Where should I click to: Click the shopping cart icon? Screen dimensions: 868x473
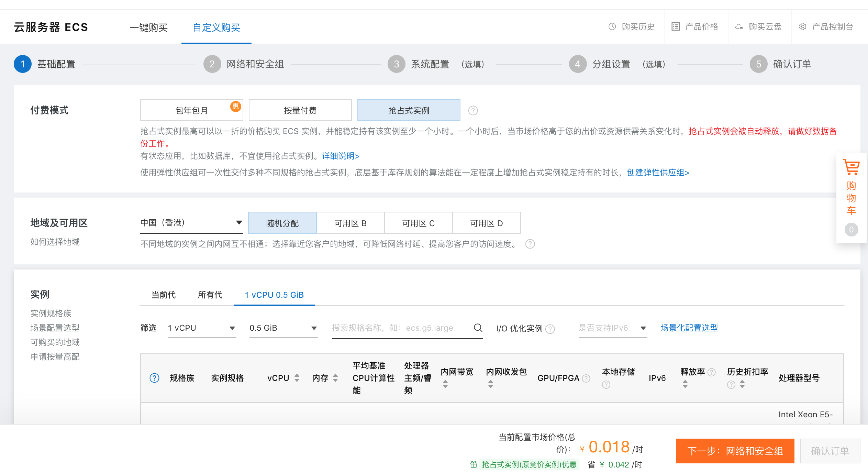[x=851, y=167]
